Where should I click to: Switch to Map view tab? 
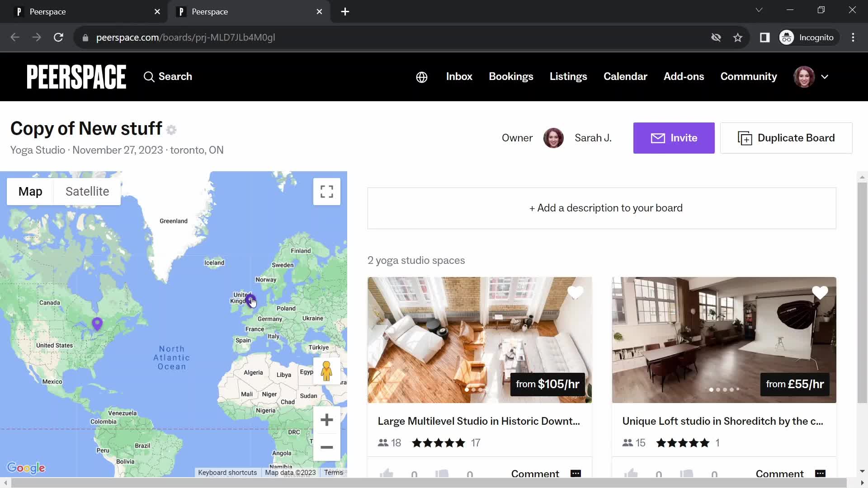(x=30, y=191)
